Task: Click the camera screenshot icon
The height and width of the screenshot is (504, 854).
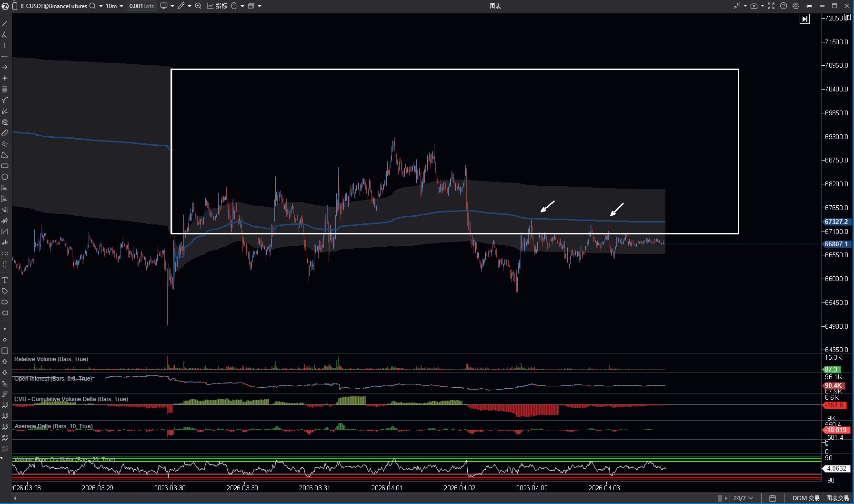Action: tap(754, 6)
